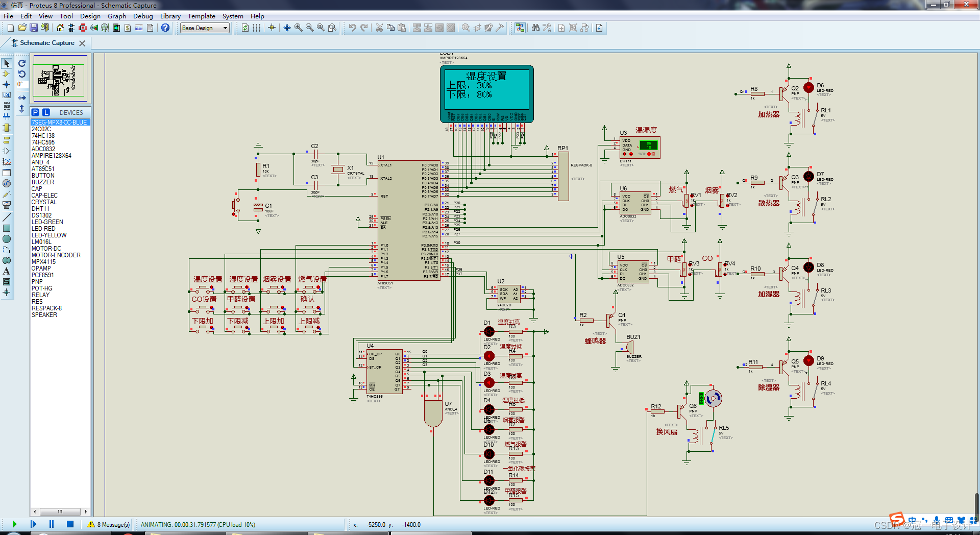Click the L library manage button
Screen dimensions: 980x535
46,112
